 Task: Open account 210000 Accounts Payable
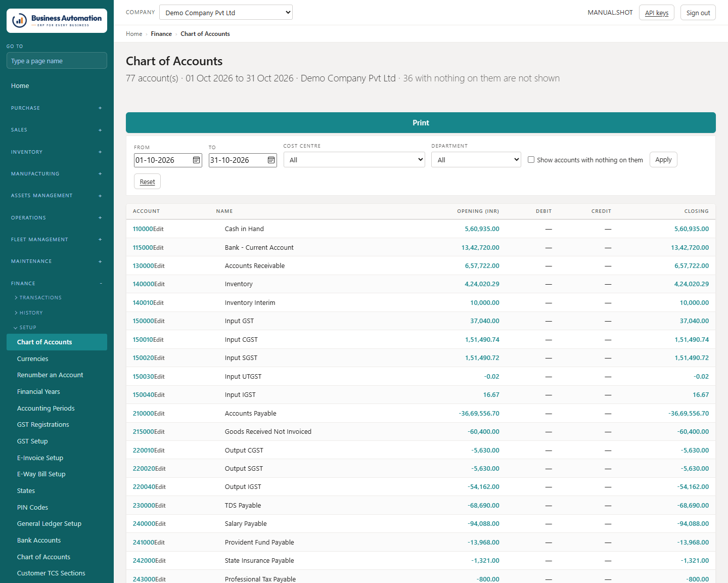click(143, 414)
